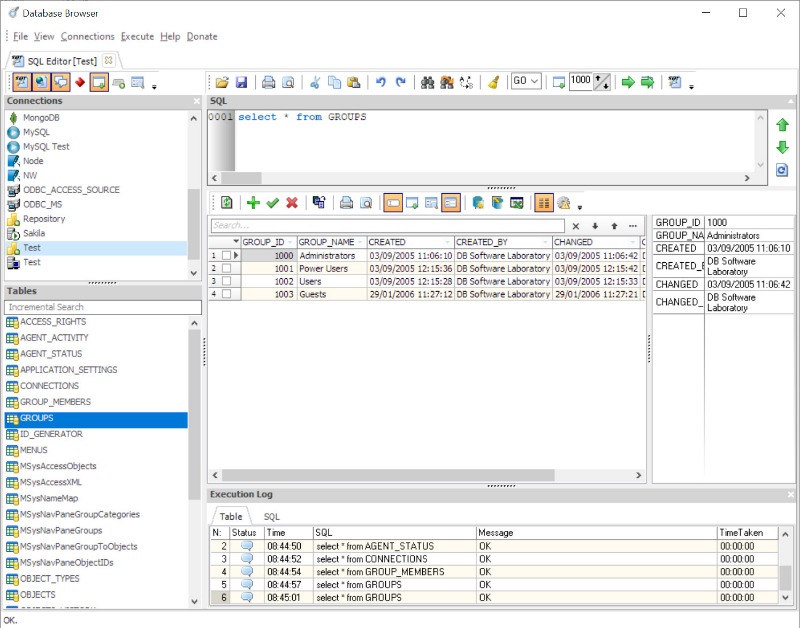
Task: Open the GROUP_NAME column filter dropdown
Action: click(360, 242)
